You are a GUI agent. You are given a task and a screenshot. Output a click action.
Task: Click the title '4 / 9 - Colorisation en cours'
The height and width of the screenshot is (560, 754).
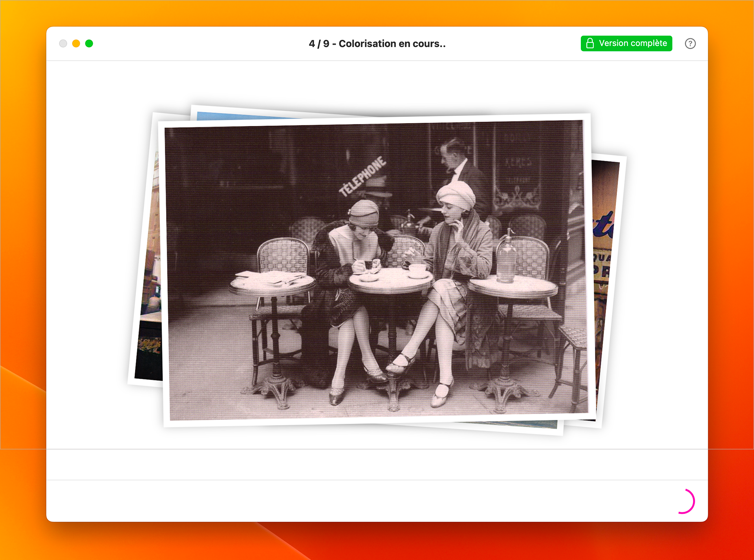(377, 44)
